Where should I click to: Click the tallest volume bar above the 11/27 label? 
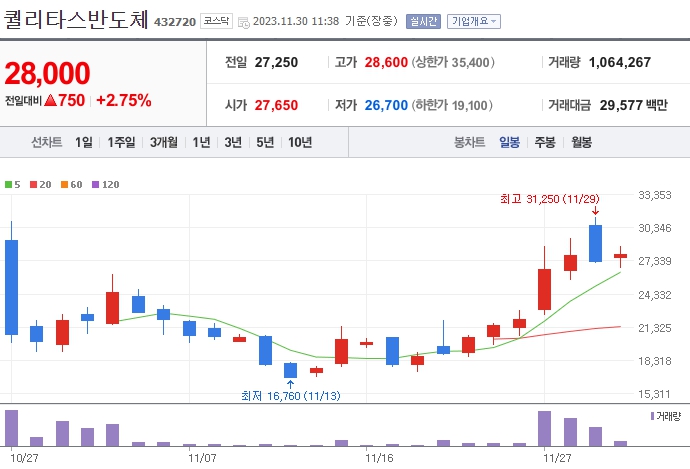[x=544, y=429]
